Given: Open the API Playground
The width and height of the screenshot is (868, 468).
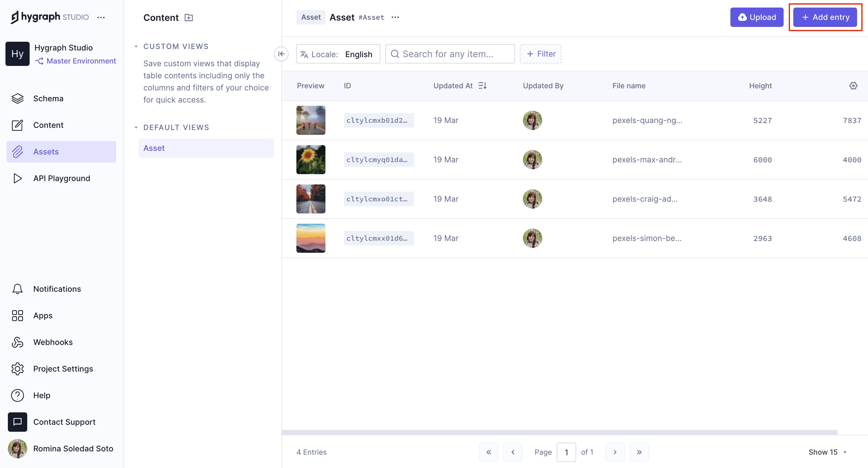Looking at the screenshot, I should pos(61,178).
